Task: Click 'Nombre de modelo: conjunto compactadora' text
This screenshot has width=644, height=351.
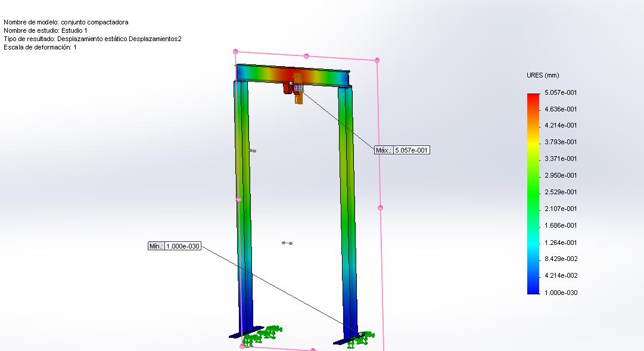Action: click(x=66, y=22)
